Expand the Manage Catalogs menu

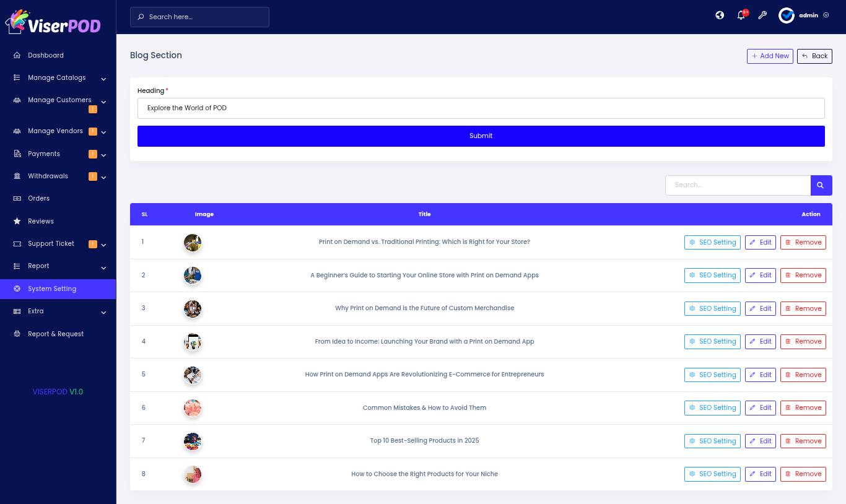pos(57,78)
